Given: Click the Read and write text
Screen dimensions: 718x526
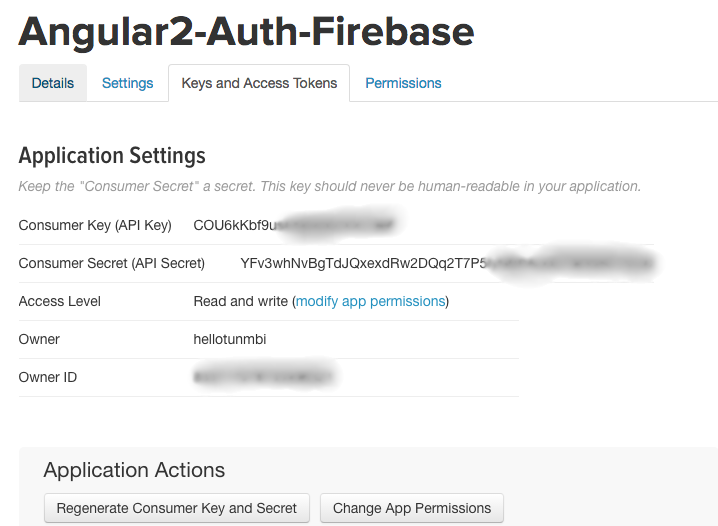Looking at the screenshot, I should [240, 301].
